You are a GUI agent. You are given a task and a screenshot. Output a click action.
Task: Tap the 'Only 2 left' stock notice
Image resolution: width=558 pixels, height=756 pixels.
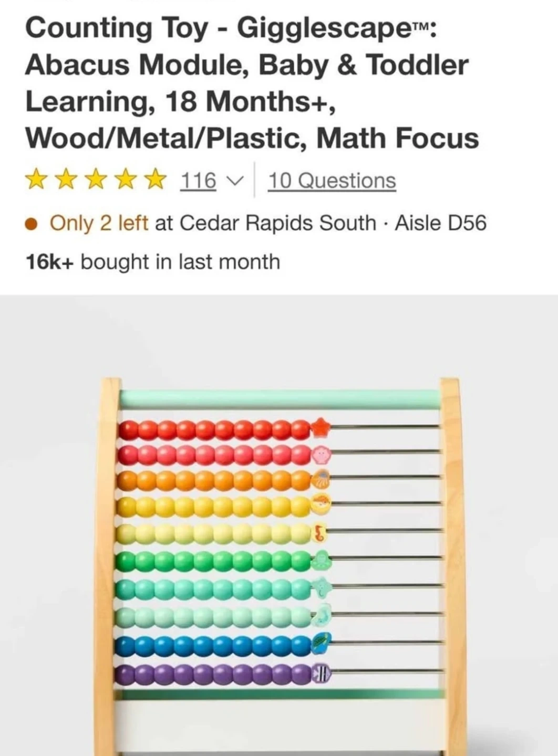click(x=99, y=223)
